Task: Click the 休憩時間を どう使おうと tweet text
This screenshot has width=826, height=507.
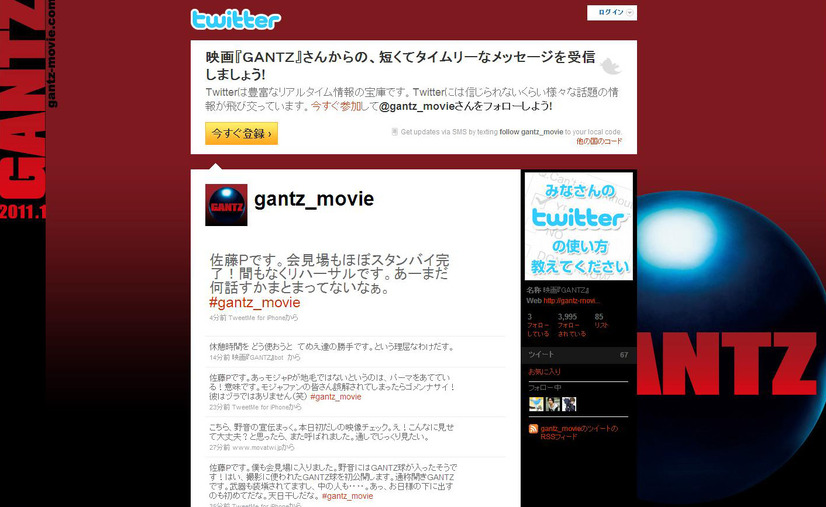Action: [x=331, y=347]
